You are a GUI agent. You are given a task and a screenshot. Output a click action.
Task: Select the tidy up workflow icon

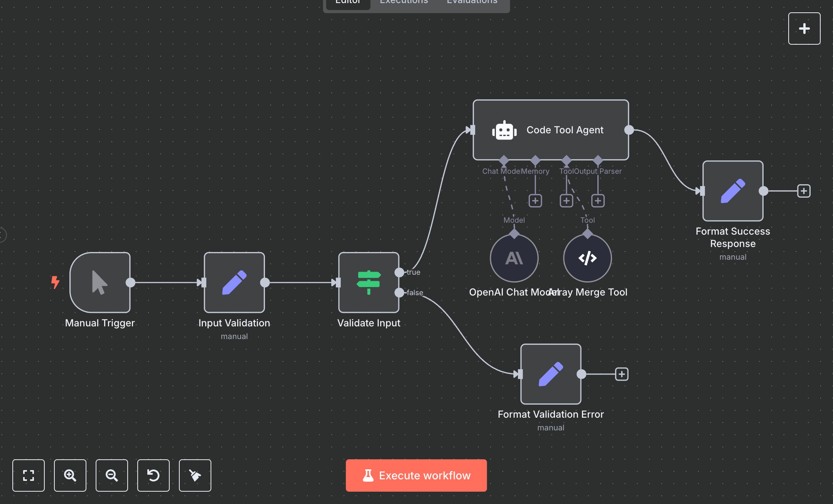pyautogui.click(x=195, y=475)
